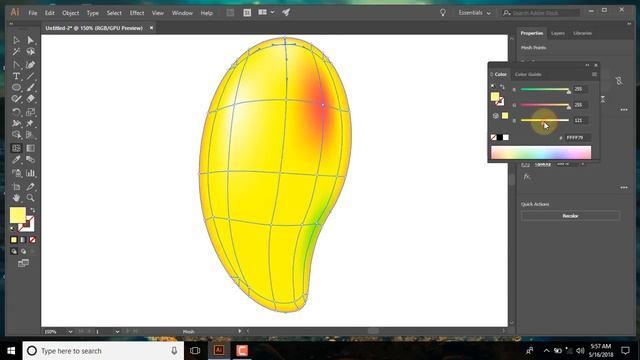
Task: Select the Artboard tool
Action: [16, 187]
